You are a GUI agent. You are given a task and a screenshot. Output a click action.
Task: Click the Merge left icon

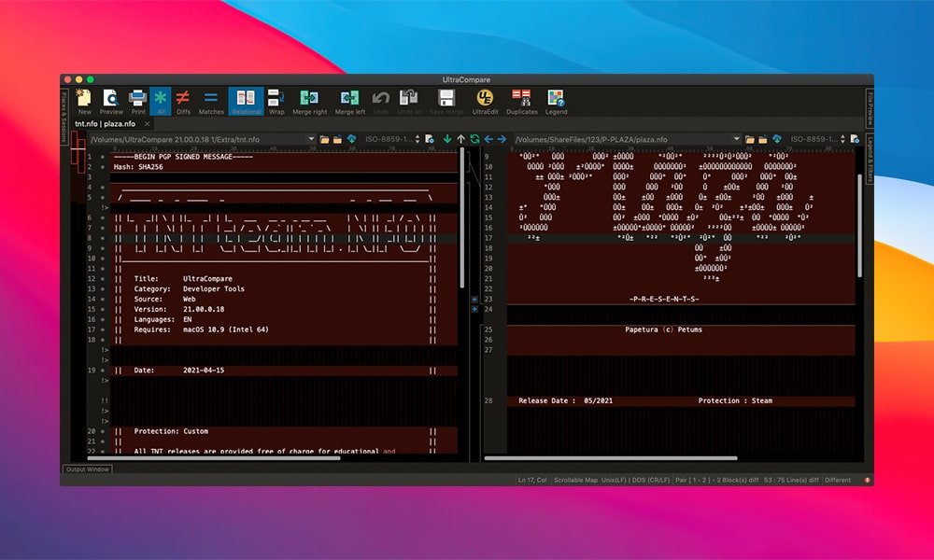[350, 98]
